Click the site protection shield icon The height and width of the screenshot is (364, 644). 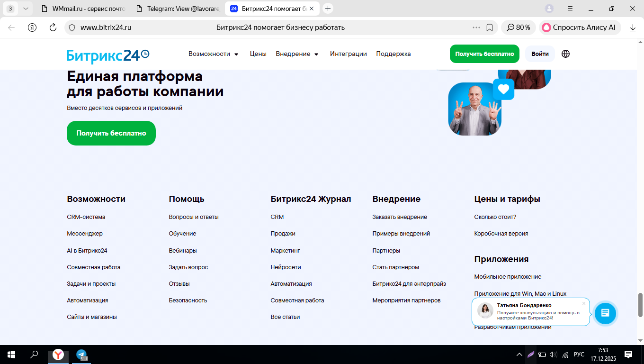[72, 27]
